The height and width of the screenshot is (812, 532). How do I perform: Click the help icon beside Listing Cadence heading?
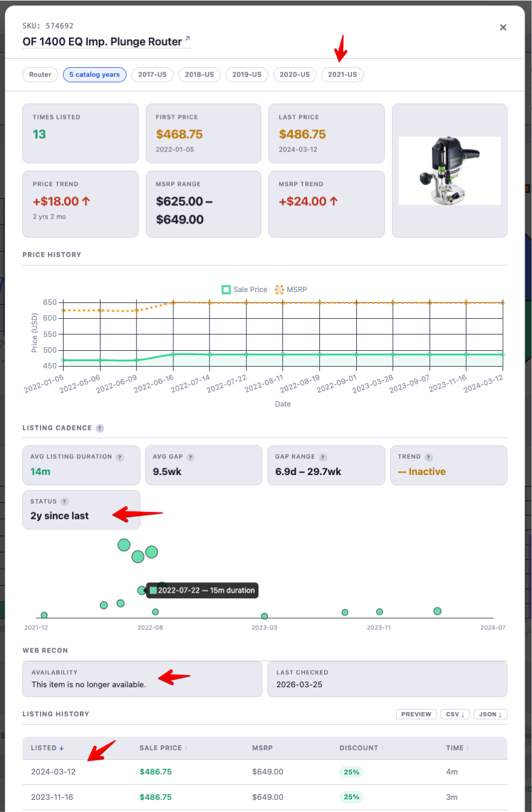coord(99,428)
